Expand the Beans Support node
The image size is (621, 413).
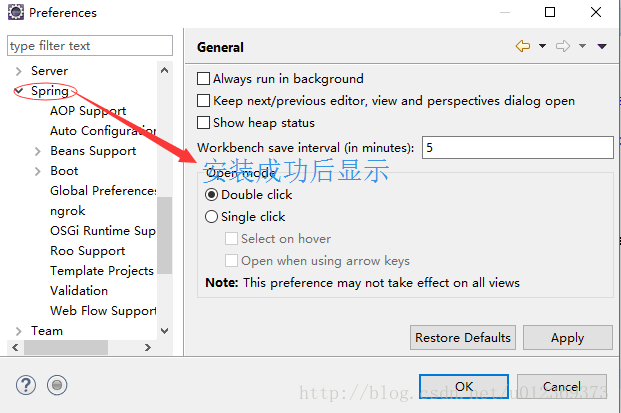click(38, 151)
